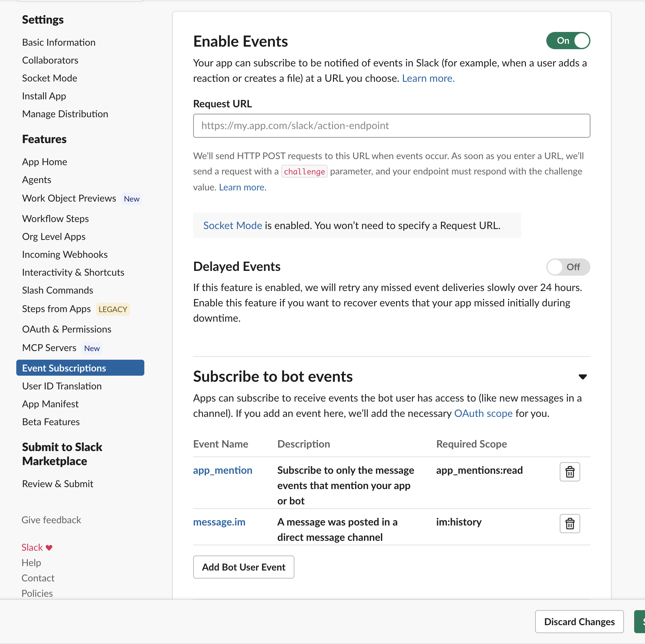The image size is (645, 644).
Task: Select the im:history scope text
Action: (459, 522)
